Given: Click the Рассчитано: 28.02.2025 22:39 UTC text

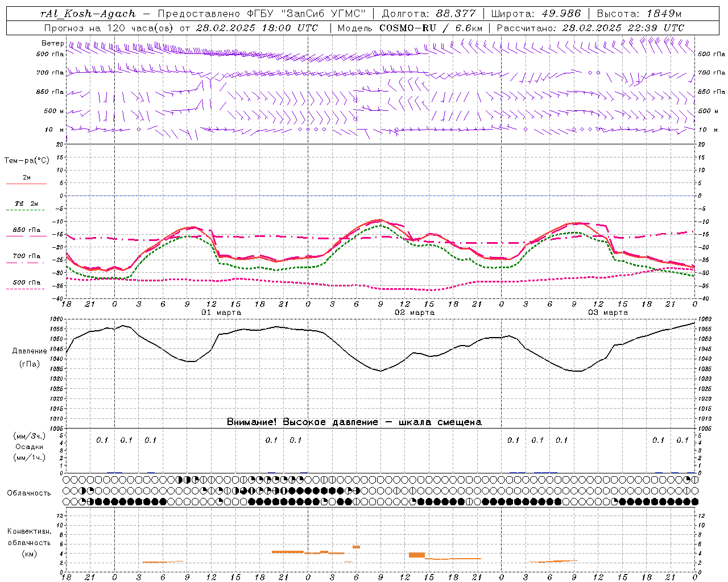Looking at the screenshot, I should coord(590,27).
